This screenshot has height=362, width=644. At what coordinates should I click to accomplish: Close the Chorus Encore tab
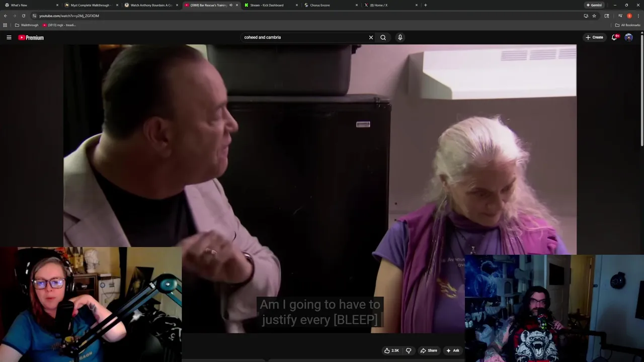click(x=357, y=5)
